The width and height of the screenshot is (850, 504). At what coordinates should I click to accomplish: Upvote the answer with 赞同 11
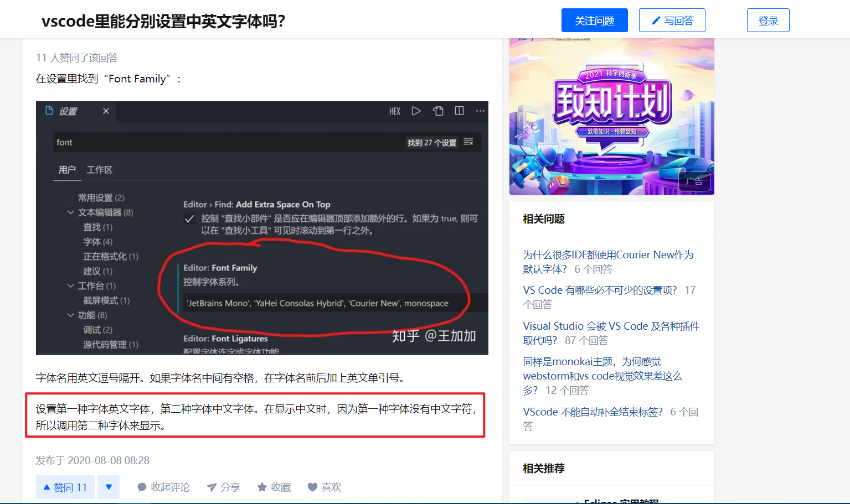coord(65,487)
